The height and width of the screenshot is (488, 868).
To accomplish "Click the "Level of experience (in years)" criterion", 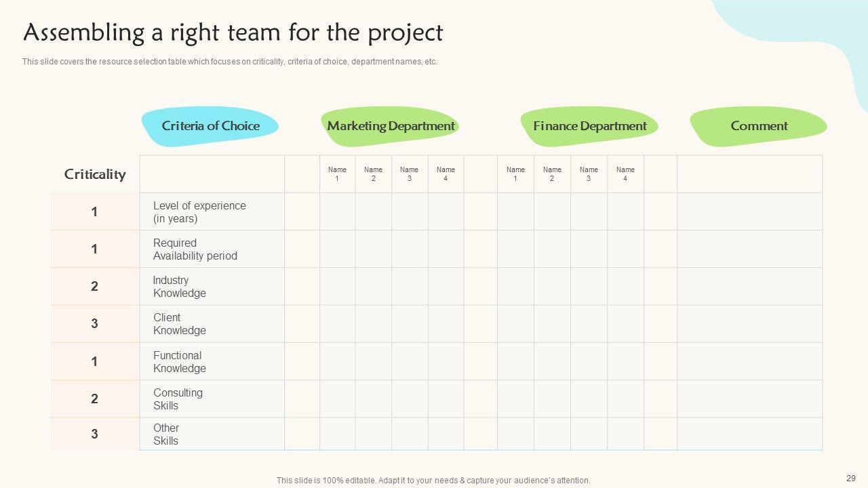I will coord(199,212).
